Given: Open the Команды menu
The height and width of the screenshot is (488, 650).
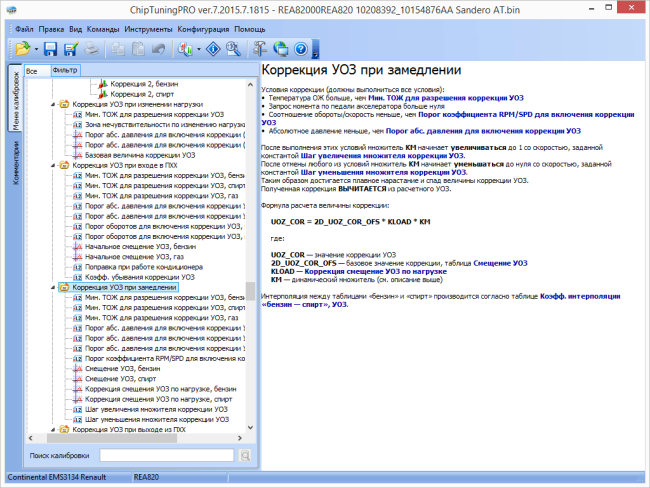Looking at the screenshot, I should (x=103, y=29).
